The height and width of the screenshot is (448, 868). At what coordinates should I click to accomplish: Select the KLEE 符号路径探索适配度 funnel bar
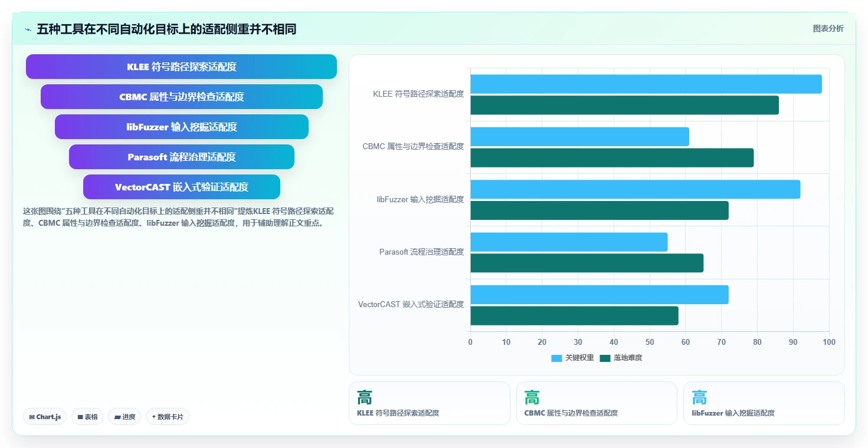[181, 67]
